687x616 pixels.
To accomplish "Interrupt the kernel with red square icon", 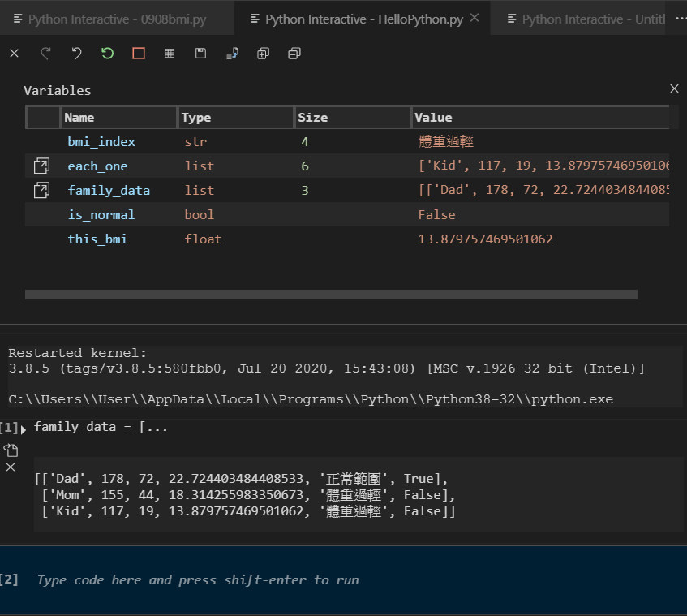I will (x=138, y=54).
